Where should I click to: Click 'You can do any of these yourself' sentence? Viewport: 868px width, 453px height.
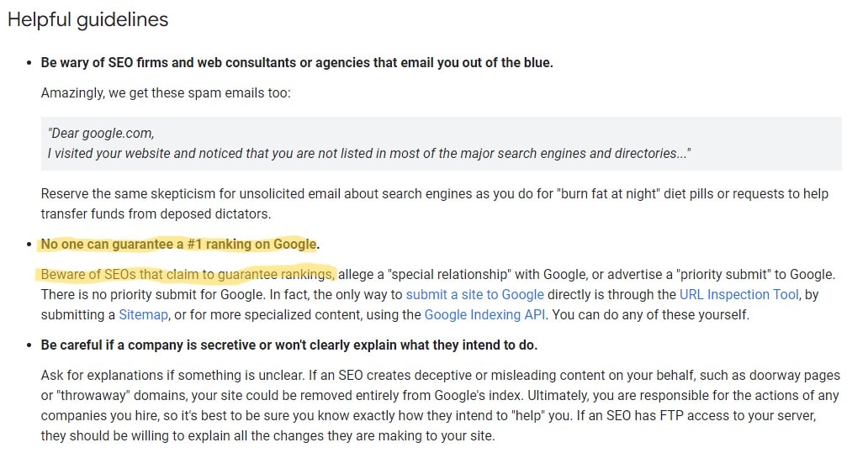[x=650, y=314]
